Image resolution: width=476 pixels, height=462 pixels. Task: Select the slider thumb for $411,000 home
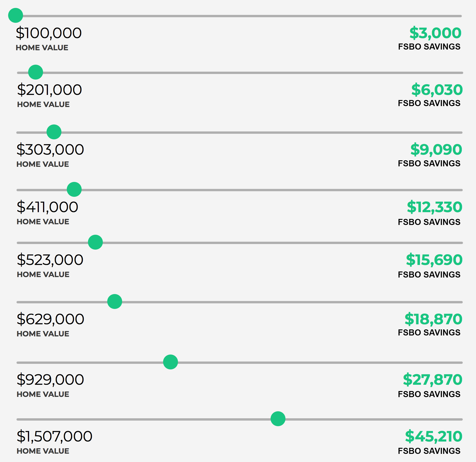click(74, 189)
